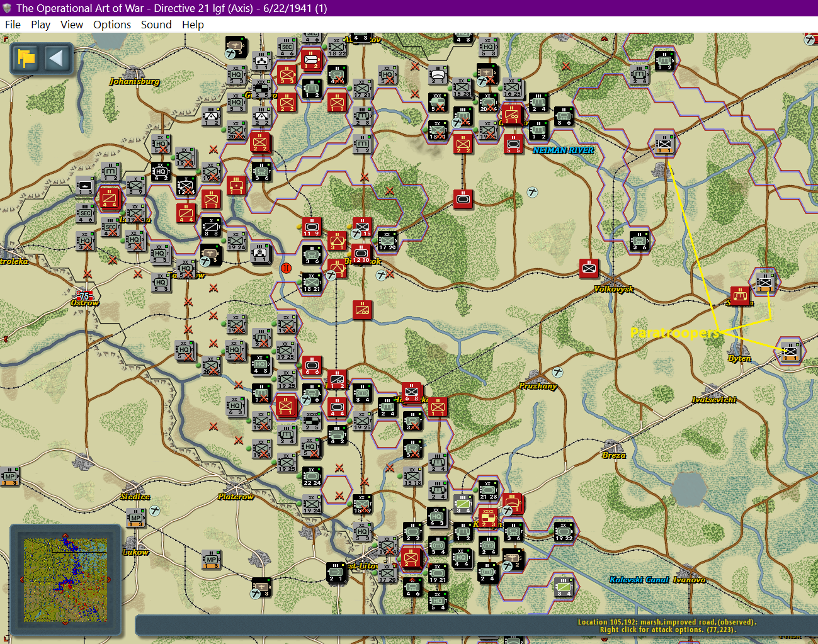818x644 pixels.
Task: Select the black 17-20 division
Action: [x=387, y=241]
